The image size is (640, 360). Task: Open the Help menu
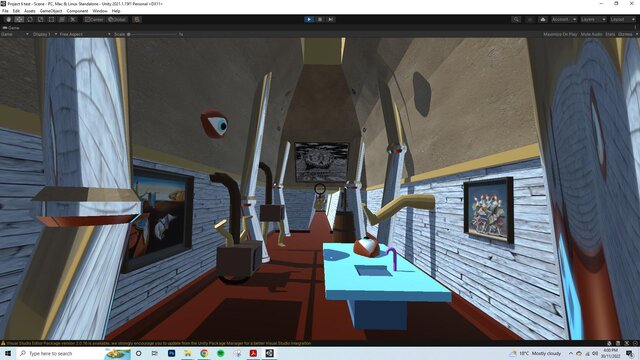[x=116, y=11]
